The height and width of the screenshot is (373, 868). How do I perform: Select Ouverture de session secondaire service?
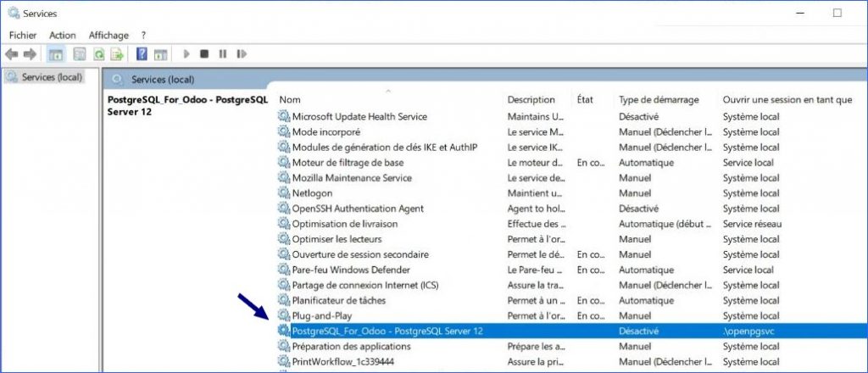pos(360,254)
